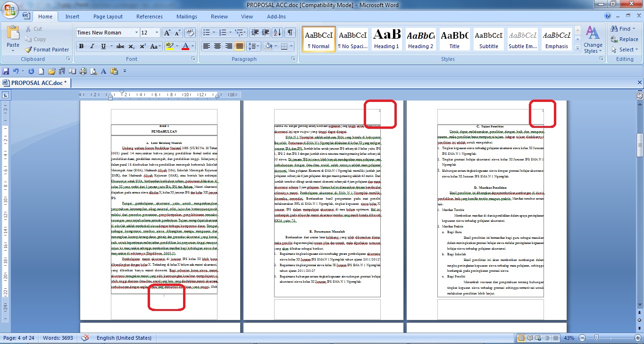
Task: Click the Format Painter button
Action: coord(47,50)
